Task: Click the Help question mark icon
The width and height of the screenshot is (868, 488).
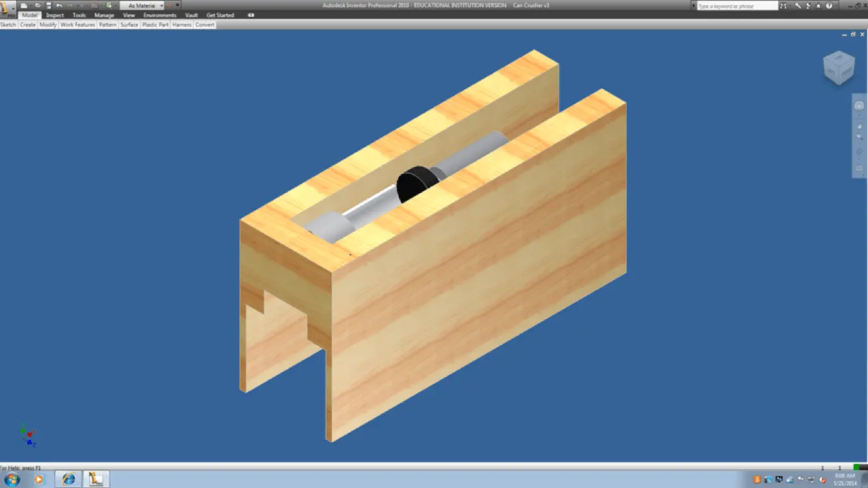Action: pyautogui.click(x=829, y=6)
